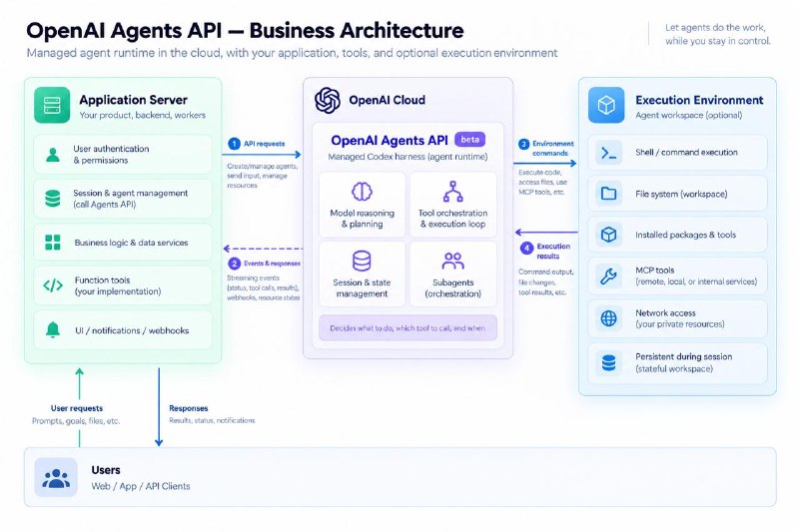Click 'Subagents (orchestration)' text
The image size is (799, 532).
(452, 288)
